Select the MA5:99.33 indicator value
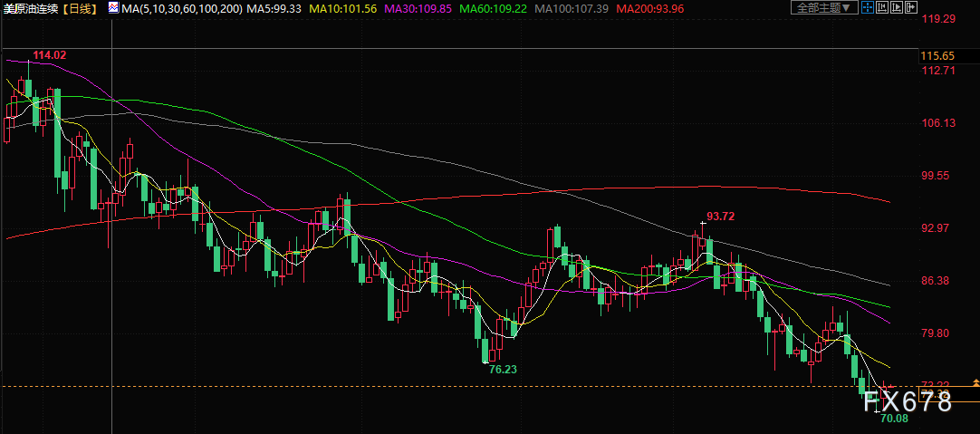Image resolution: width=980 pixels, height=434 pixels. 274,8
